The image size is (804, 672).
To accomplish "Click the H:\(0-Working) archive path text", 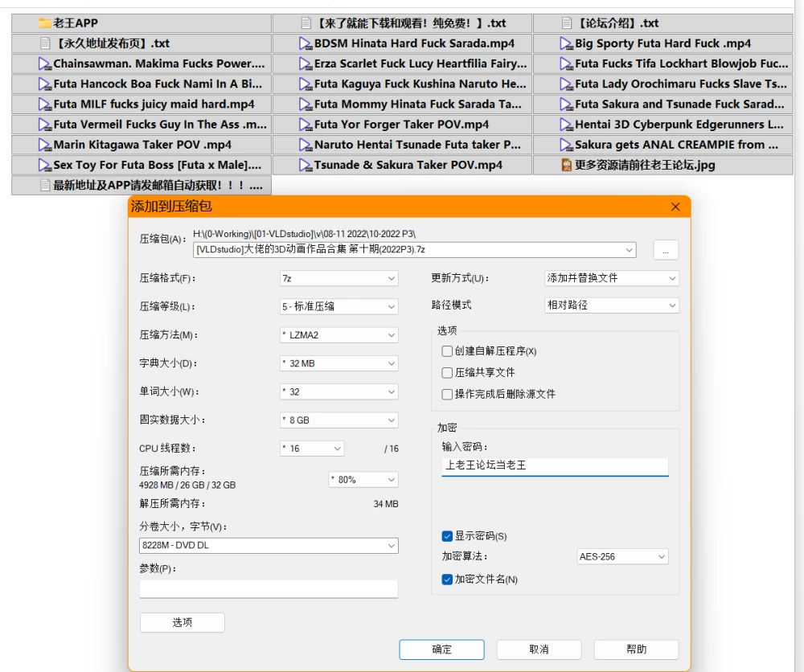I will coord(304,234).
